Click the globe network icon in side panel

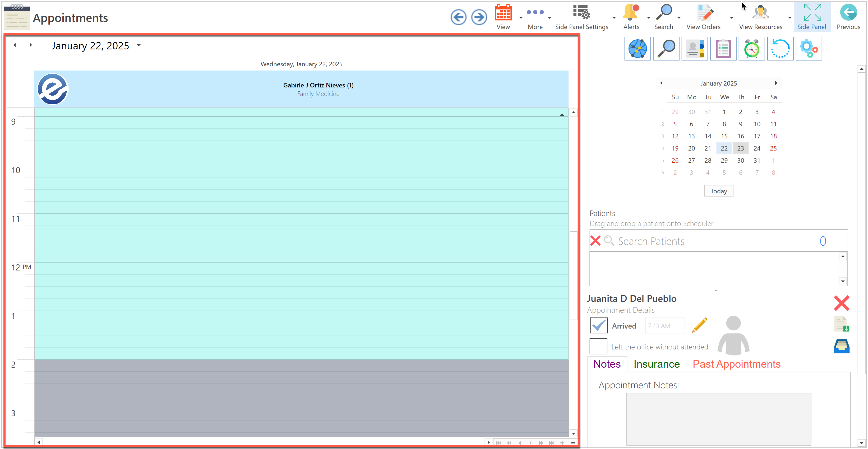pyautogui.click(x=637, y=49)
